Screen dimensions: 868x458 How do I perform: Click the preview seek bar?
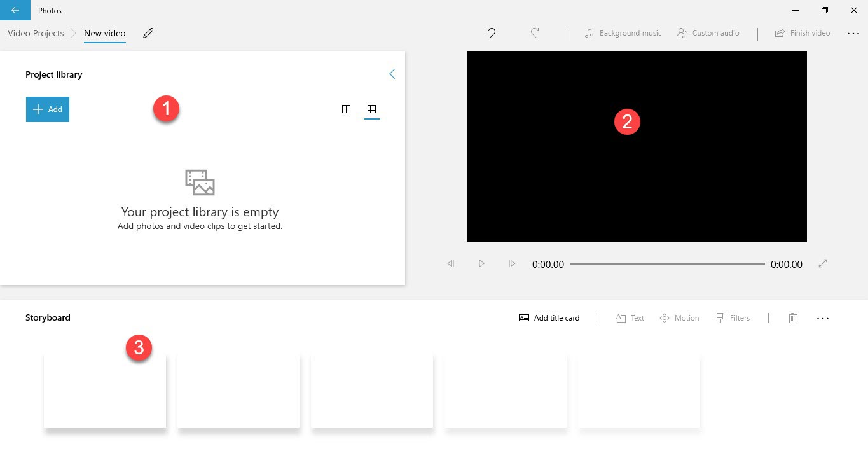(667, 263)
